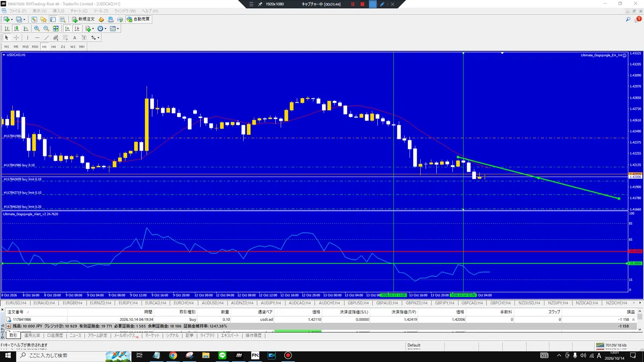This screenshot has height=362, width=644.
Task: Zoom out on the chart
Action: point(46,28)
